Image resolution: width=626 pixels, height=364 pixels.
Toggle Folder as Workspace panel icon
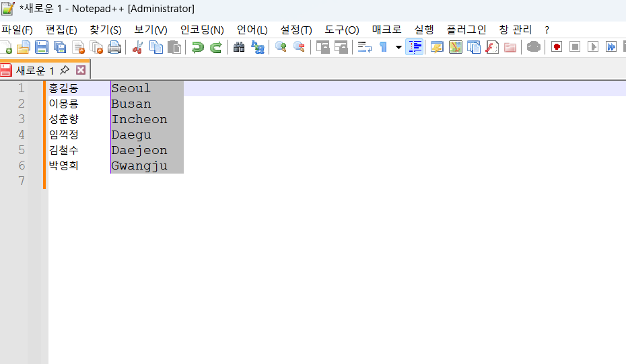click(510, 47)
